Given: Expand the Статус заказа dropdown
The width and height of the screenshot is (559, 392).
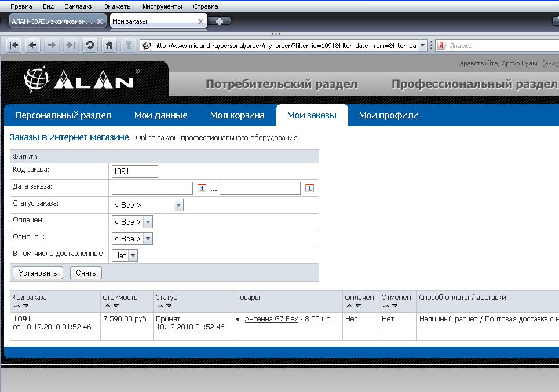Looking at the screenshot, I should (x=178, y=205).
